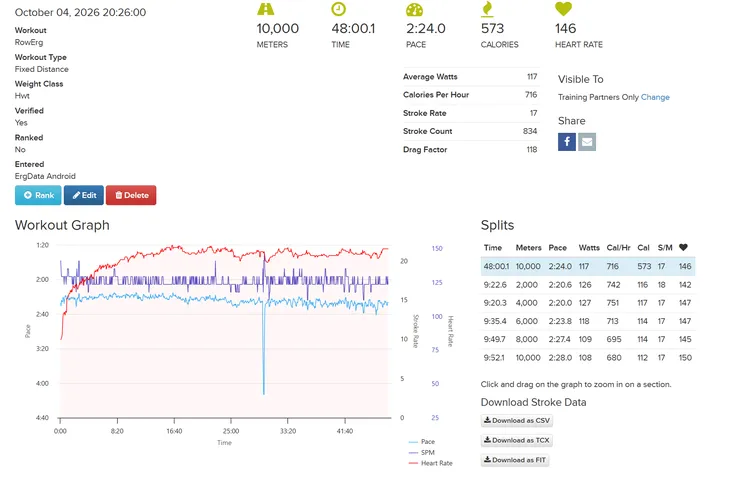Change workout visibility setting

(655, 97)
